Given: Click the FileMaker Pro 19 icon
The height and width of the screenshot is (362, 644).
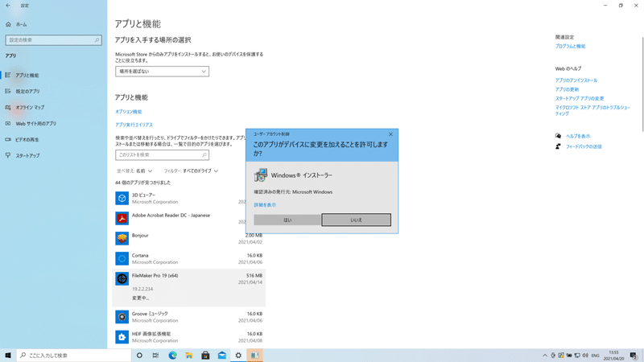Looking at the screenshot, I should point(122,278).
